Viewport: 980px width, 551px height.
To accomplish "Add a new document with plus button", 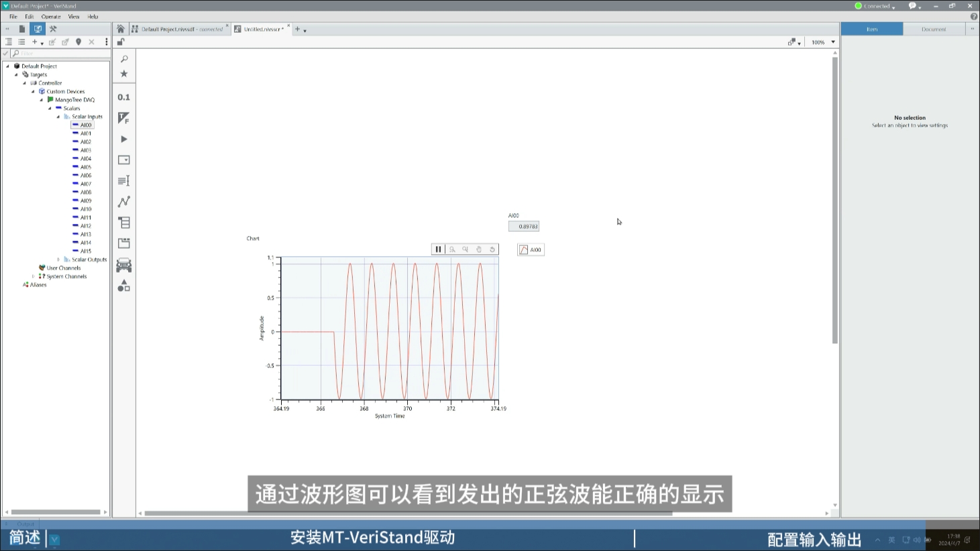I will (x=297, y=29).
